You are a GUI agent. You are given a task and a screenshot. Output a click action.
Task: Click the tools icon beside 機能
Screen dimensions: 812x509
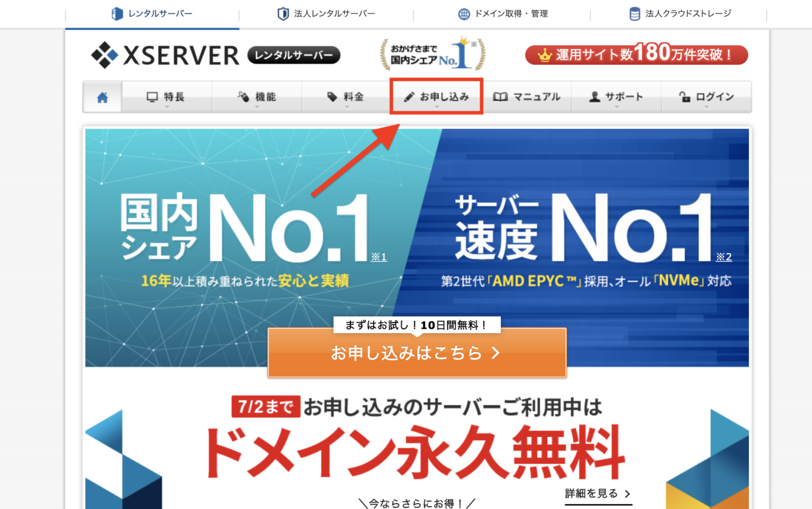coord(243,96)
